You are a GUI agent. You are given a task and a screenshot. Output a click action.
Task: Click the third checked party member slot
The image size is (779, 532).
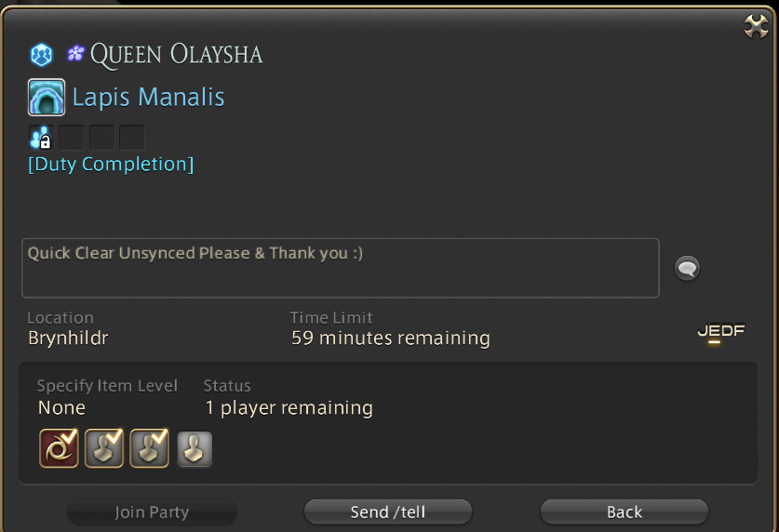pyautogui.click(x=149, y=448)
